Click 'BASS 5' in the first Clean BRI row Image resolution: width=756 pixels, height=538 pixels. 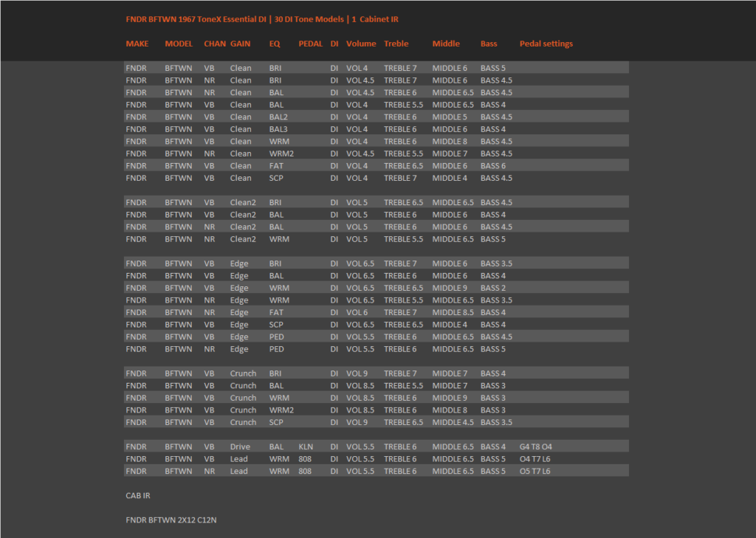point(492,68)
